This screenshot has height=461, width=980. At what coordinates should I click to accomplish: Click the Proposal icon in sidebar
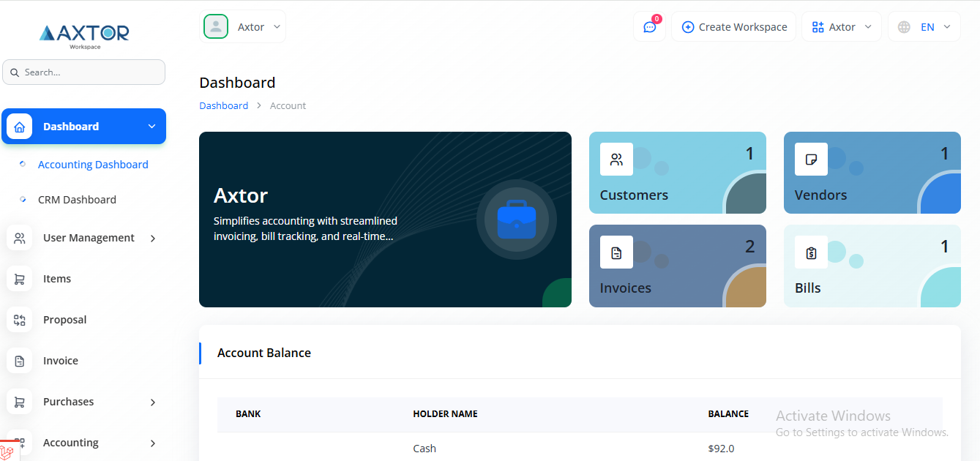(20, 320)
